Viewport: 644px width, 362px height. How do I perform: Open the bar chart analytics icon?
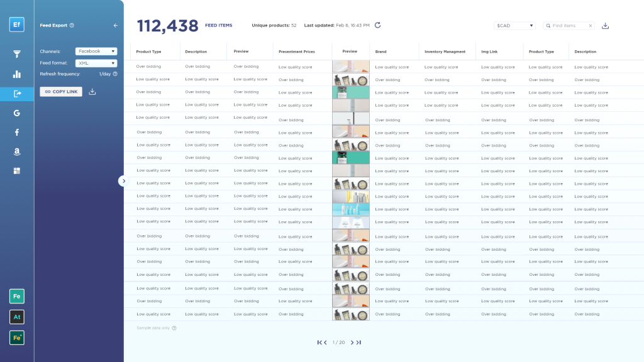(17, 74)
